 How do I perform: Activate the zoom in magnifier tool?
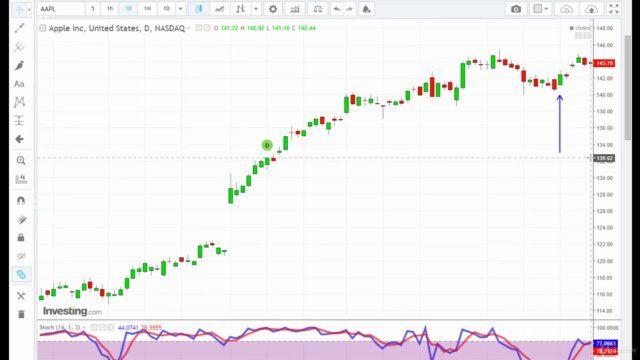(x=21, y=160)
